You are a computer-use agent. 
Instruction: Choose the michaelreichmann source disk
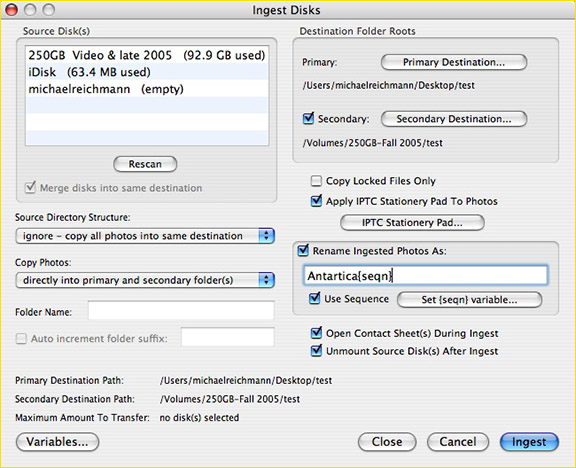pyautogui.click(x=147, y=89)
